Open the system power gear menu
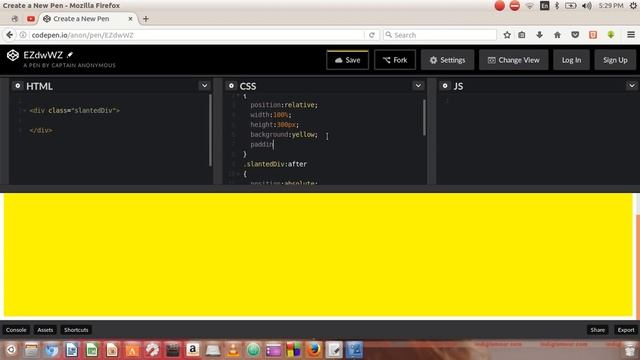The height and width of the screenshot is (360, 640). [x=633, y=6]
